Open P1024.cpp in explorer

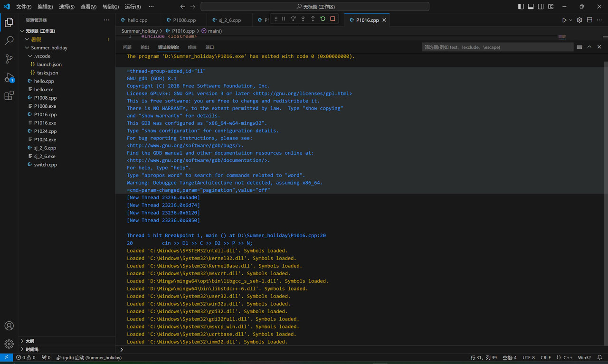coord(45,131)
